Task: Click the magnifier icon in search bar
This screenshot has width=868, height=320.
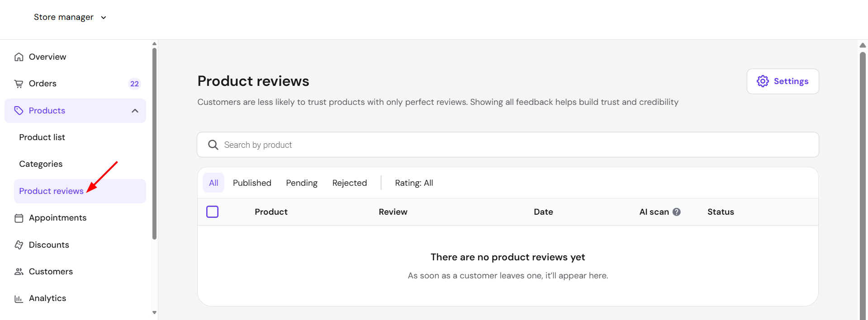Action: (x=213, y=145)
